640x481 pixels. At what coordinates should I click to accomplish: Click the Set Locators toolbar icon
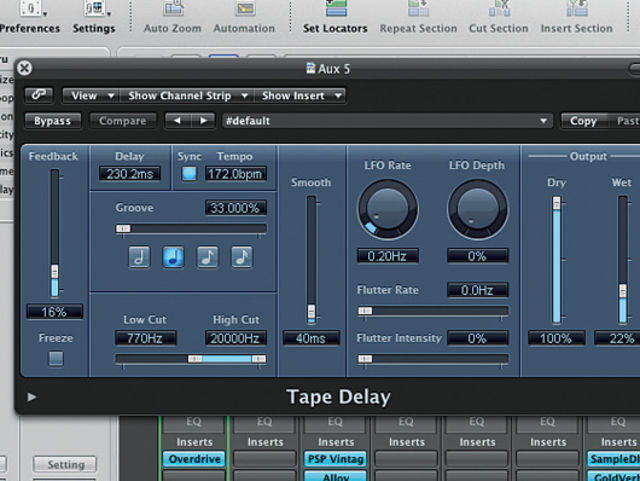(336, 8)
